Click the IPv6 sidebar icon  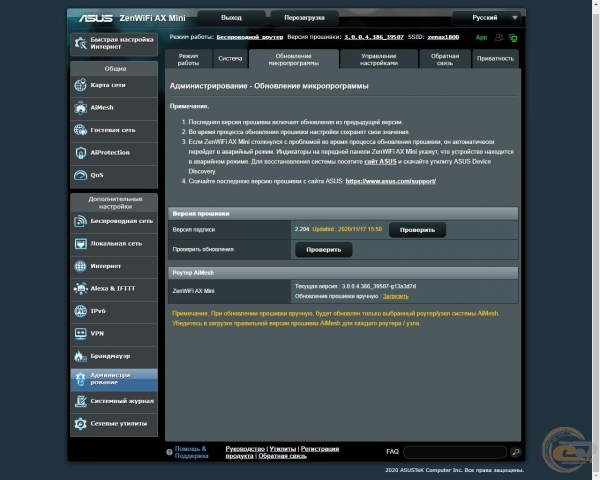tap(80, 311)
